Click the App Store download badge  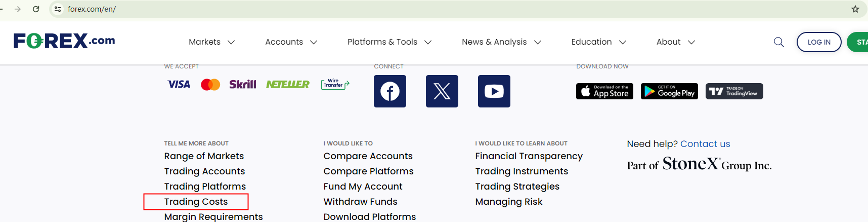pos(604,91)
